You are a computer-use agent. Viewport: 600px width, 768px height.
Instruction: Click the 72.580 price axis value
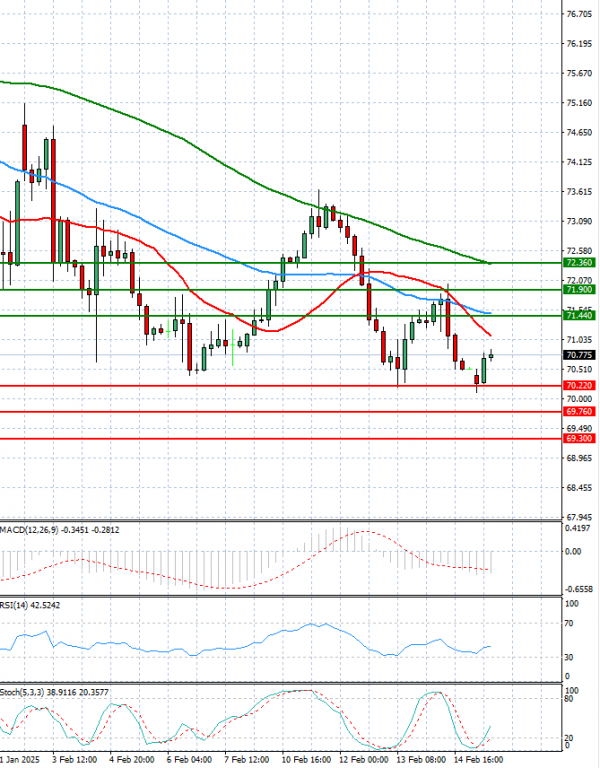point(579,251)
